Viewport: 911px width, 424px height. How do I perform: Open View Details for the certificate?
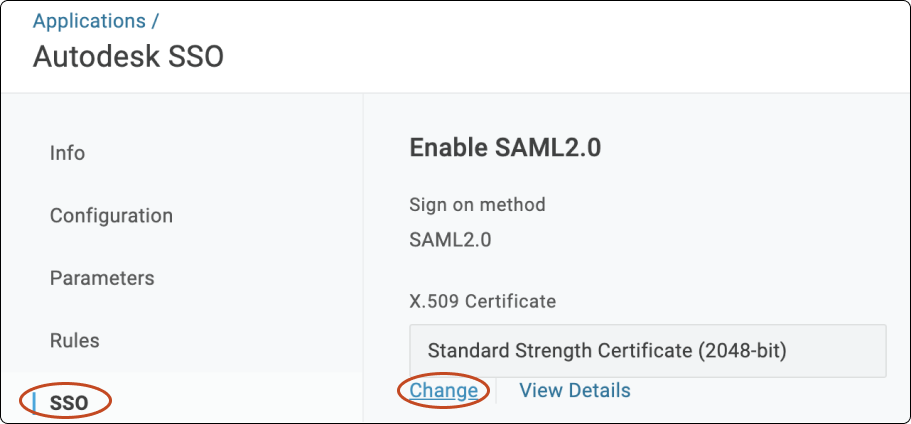575,390
